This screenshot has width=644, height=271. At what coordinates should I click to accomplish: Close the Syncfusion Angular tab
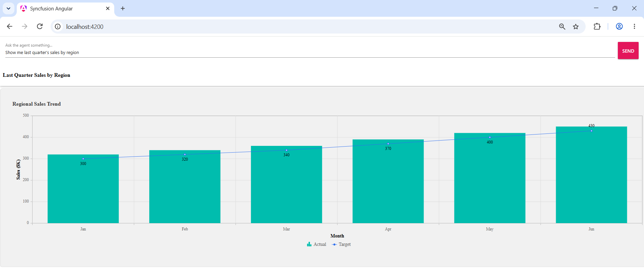108,8
